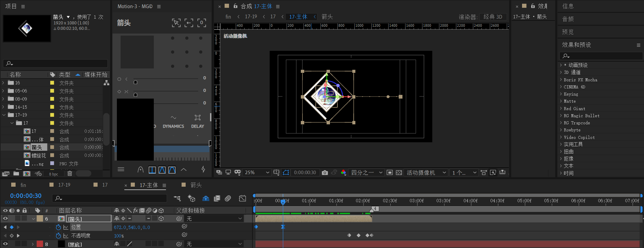Toggle the mask and shape path visibility icon

286,172
